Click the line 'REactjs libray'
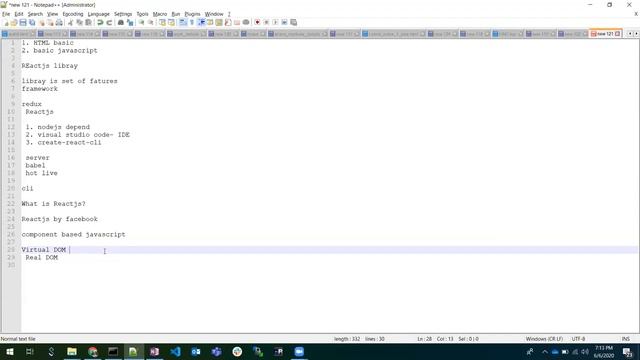Screen dimensions: 640x360 (x=49, y=66)
